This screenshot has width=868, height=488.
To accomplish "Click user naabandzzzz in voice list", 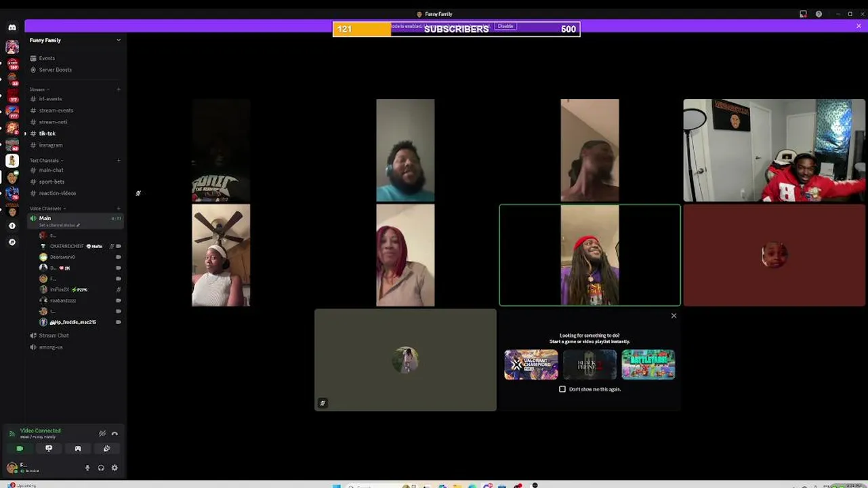I will (80, 300).
